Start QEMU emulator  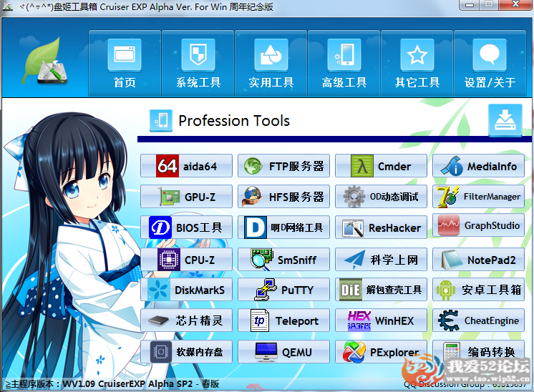click(x=283, y=351)
